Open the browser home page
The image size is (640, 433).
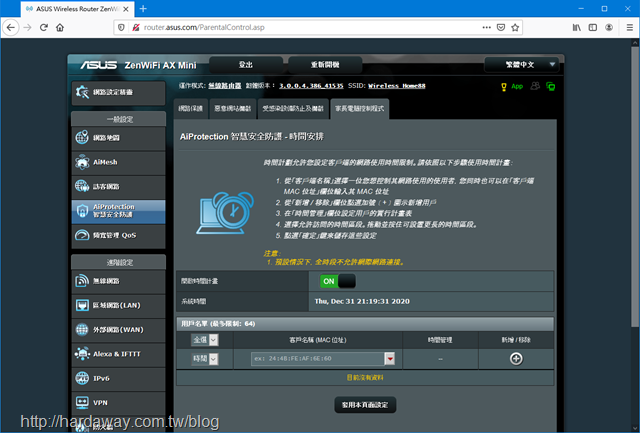(60, 27)
